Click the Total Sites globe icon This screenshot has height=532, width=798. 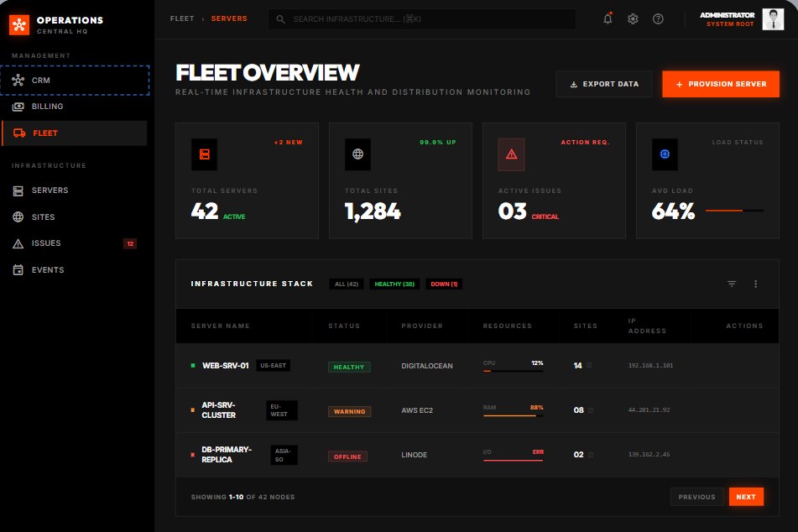(x=357, y=154)
